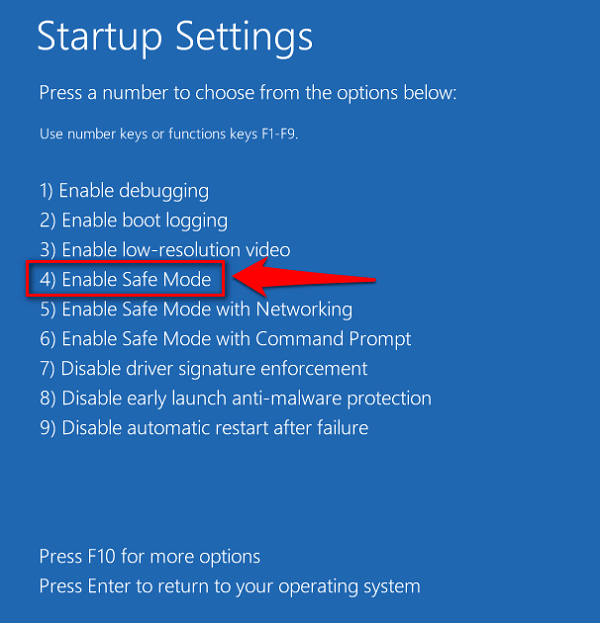Click the highlighted Enable Safe Mode option
This screenshot has height=623, width=600.
point(127,280)
